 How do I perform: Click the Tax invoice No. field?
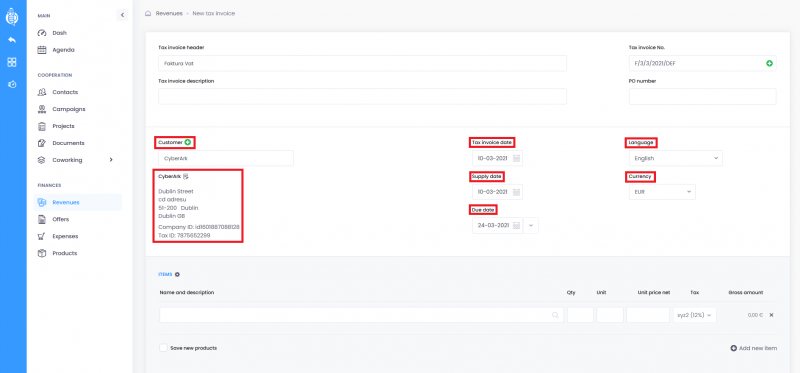click(x=703, y=63)
